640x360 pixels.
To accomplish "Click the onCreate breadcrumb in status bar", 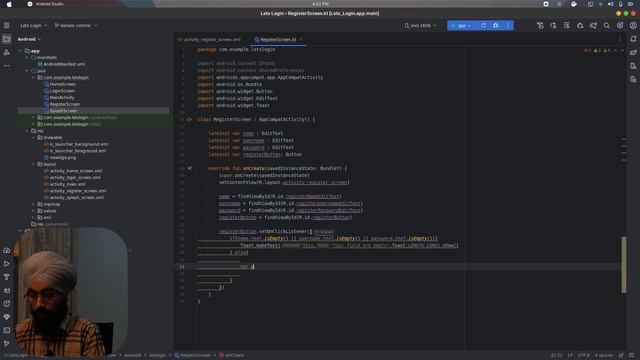I will (x=231, y=356).
